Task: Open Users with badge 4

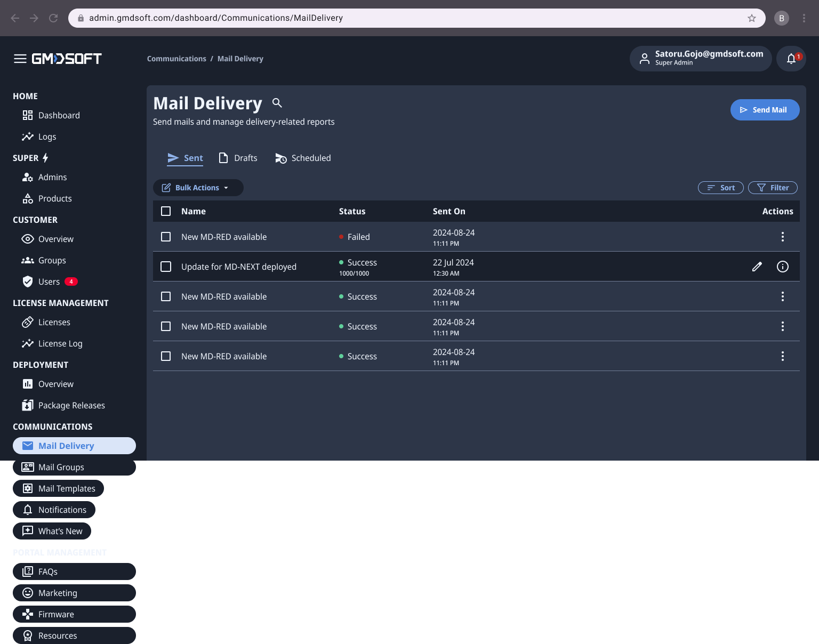Action: point(50,281)
